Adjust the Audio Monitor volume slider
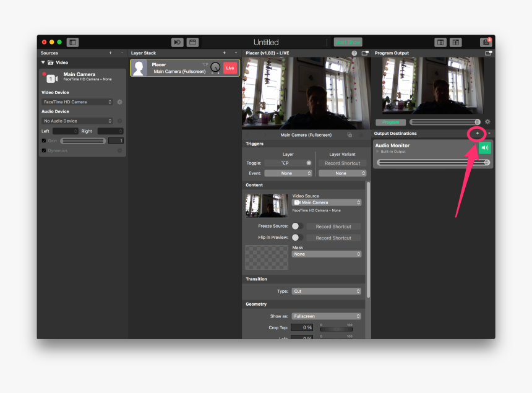The height and width of the screenshot is (393, 532). pos(433,163)
